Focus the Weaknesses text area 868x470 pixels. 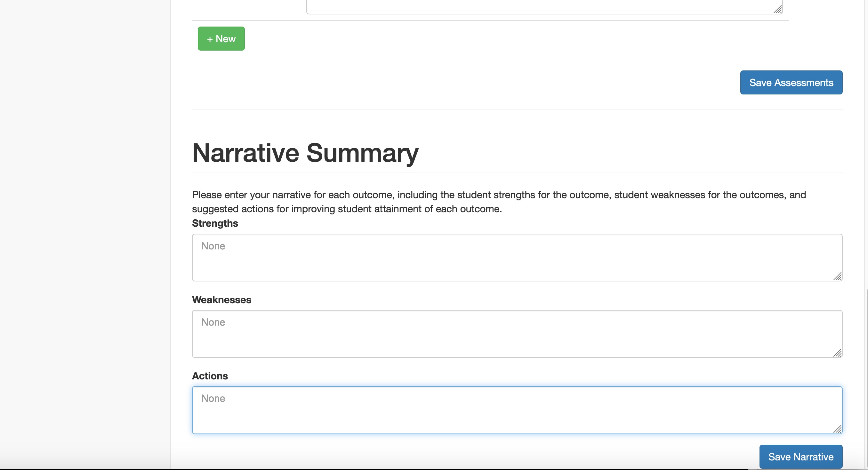517,334
